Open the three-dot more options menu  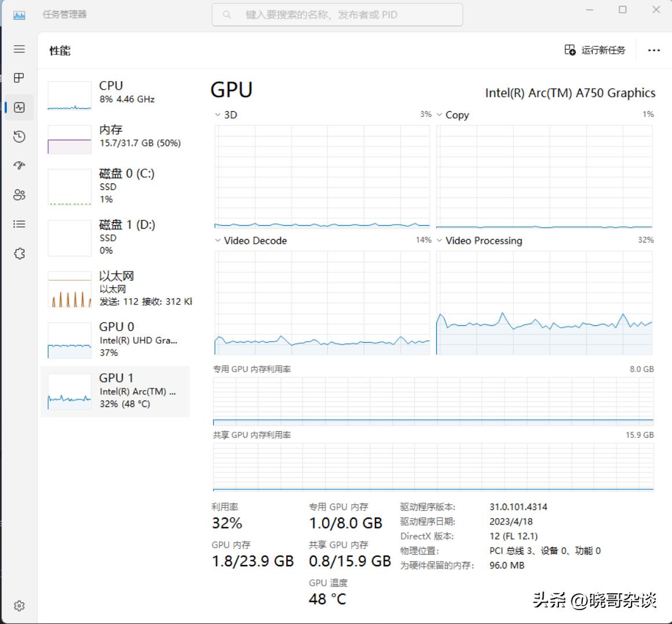coord(653,50)
